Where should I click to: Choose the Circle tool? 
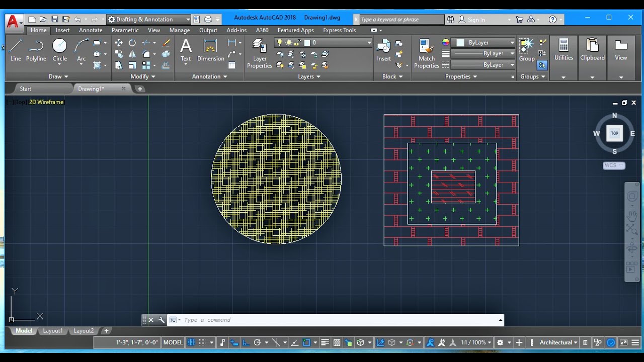(59, 50)
